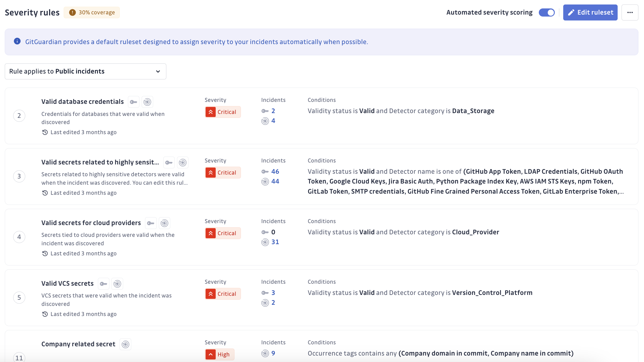
Task: Click the pencil icon in the Edit ruleset button
Action: (571, 13)
